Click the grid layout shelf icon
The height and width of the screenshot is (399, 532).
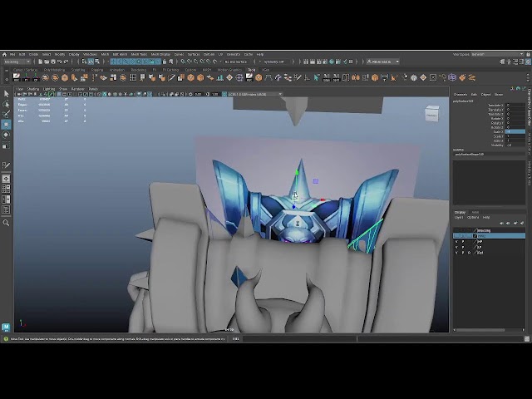click(x=133, y=77)
